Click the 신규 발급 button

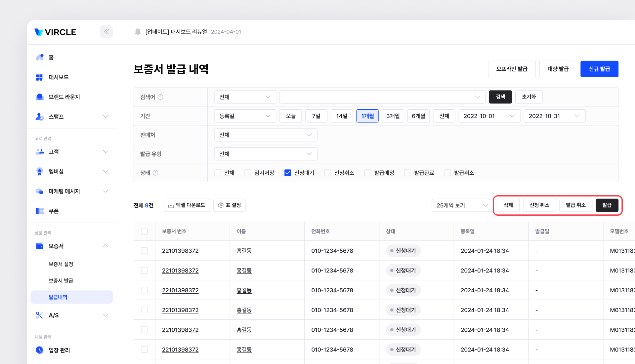pyautogui.click(x=599, y=69)
